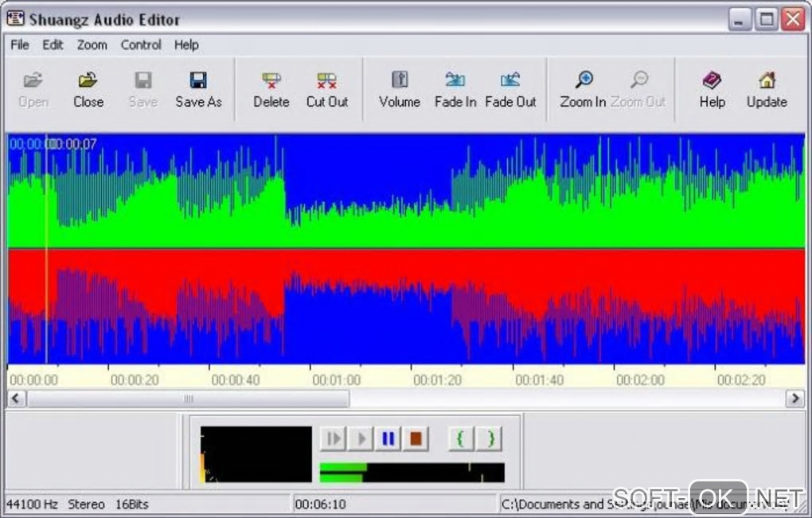This screenshot has width=812, height=518.
Task: Click the upper green left channel waveform
Action: click(x=406, y=191)
